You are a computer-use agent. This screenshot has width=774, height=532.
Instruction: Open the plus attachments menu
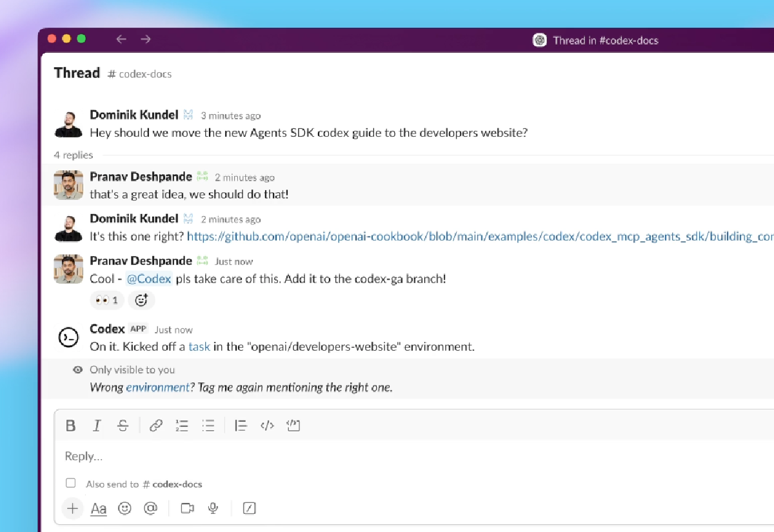click(x=73, y=509)
